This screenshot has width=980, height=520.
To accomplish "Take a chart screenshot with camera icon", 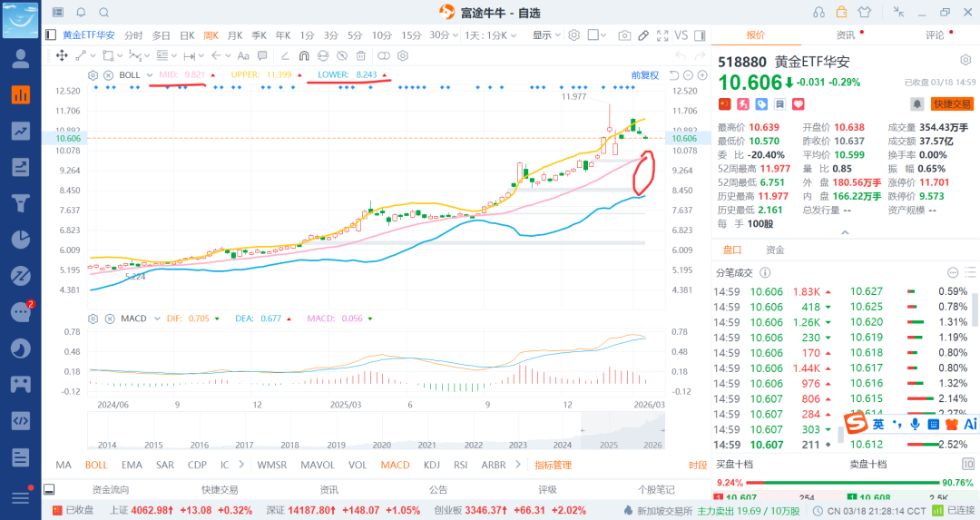I will (624, 35).
